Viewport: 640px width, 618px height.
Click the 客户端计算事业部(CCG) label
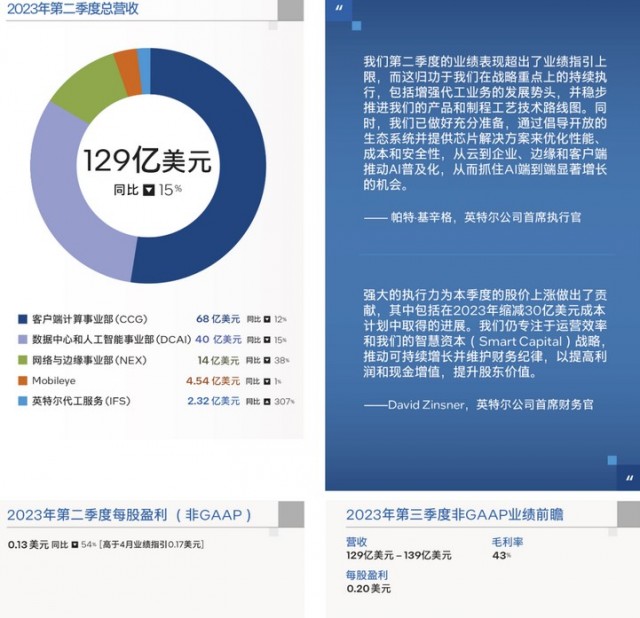tap(89, 319)
